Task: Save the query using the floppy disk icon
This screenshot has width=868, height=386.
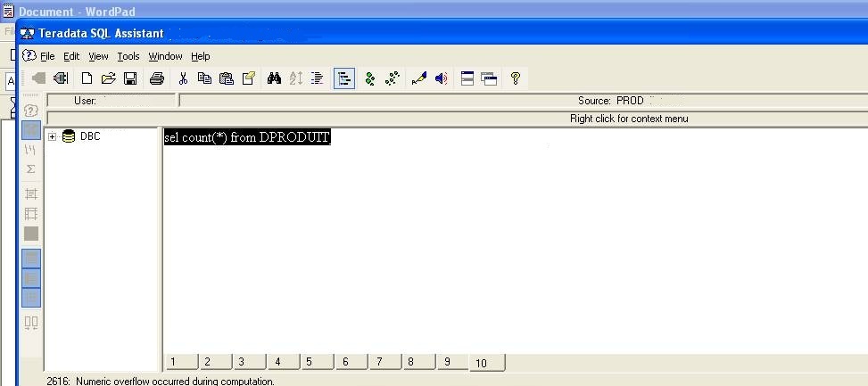Action: pyautogui.click(x=130, y=78)
